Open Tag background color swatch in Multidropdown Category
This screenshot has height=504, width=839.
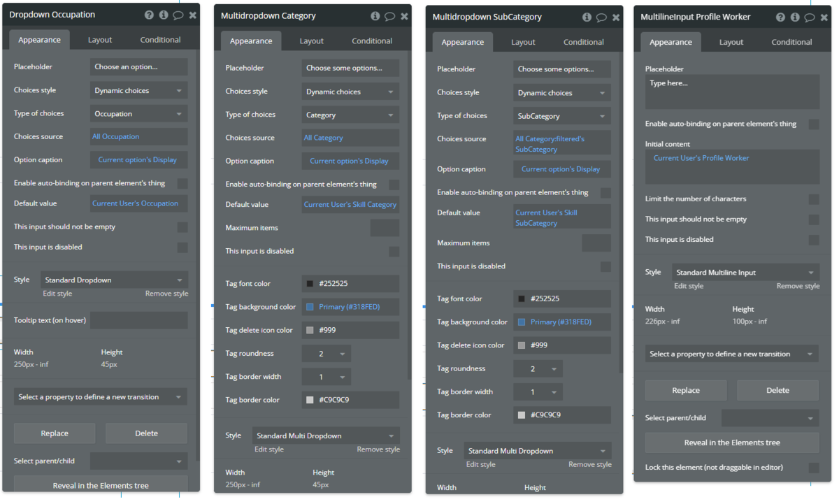(x=310, y=307)
